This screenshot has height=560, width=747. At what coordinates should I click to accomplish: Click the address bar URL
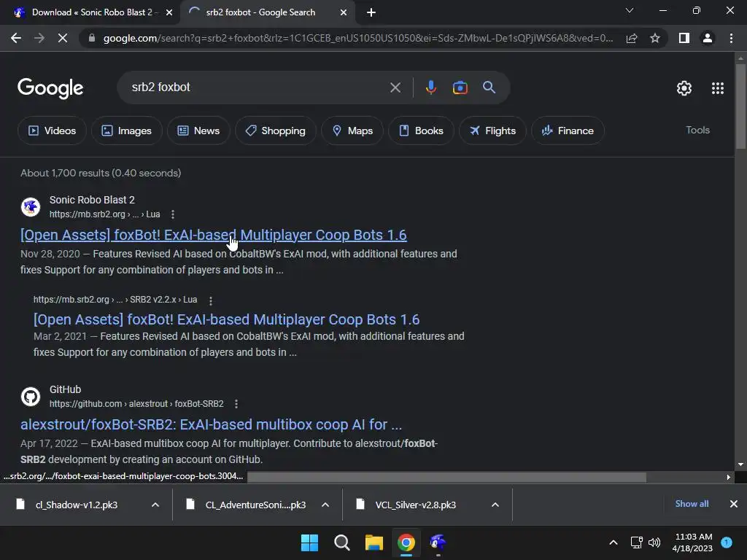point(358,38)
